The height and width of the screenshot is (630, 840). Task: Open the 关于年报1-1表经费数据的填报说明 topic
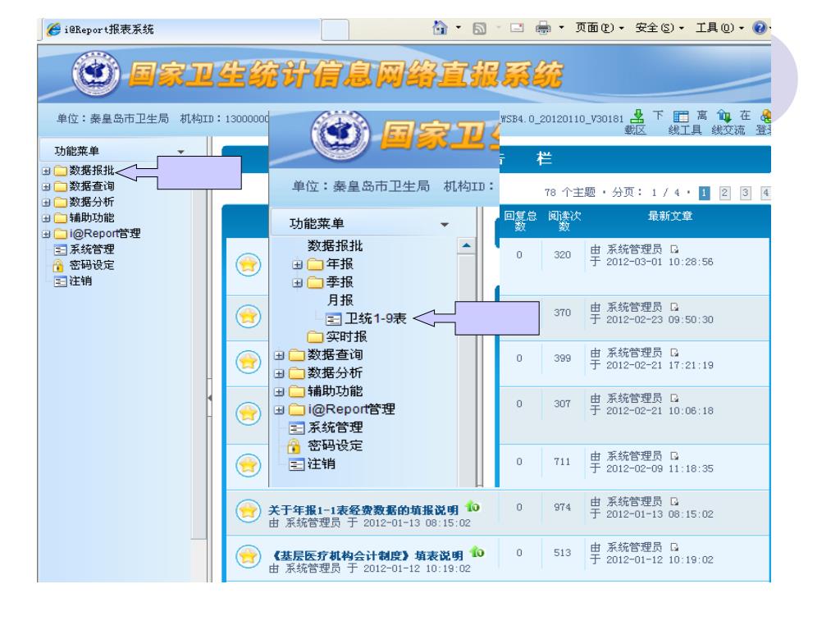tap(363, 510)
